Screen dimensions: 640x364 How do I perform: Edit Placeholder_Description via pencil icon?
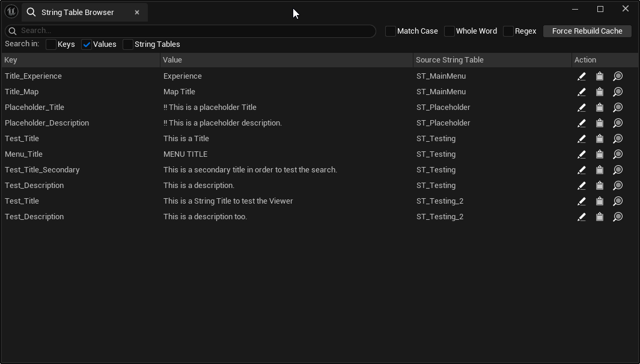pos(582,123)
